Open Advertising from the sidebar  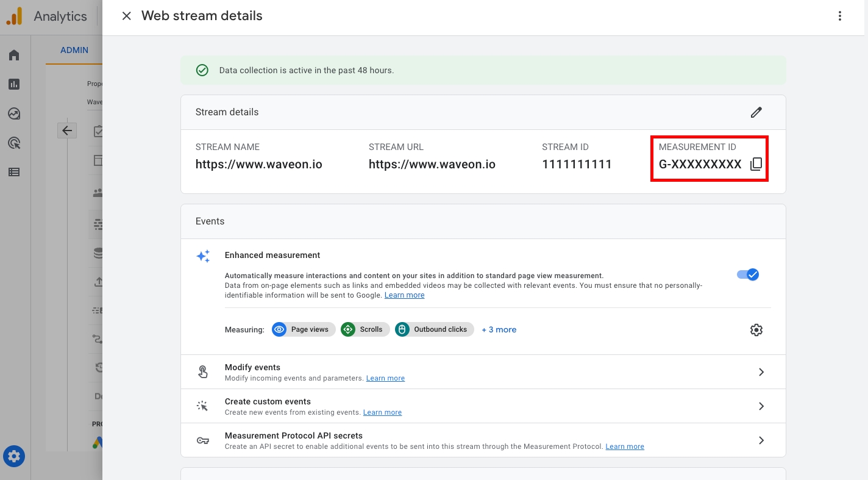tap(14, 143)
